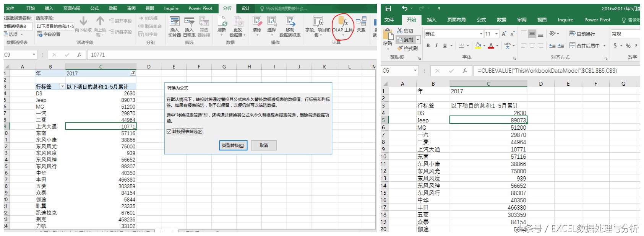Open 公式 tab in right Excel window
The height and width of the screenshot is (236, 644).
[x=481, y=20]
